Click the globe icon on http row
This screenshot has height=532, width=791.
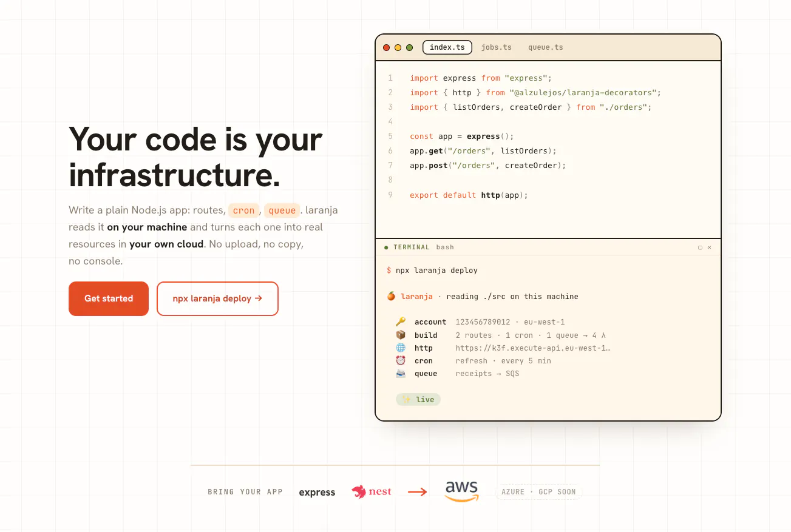[401, 348]
